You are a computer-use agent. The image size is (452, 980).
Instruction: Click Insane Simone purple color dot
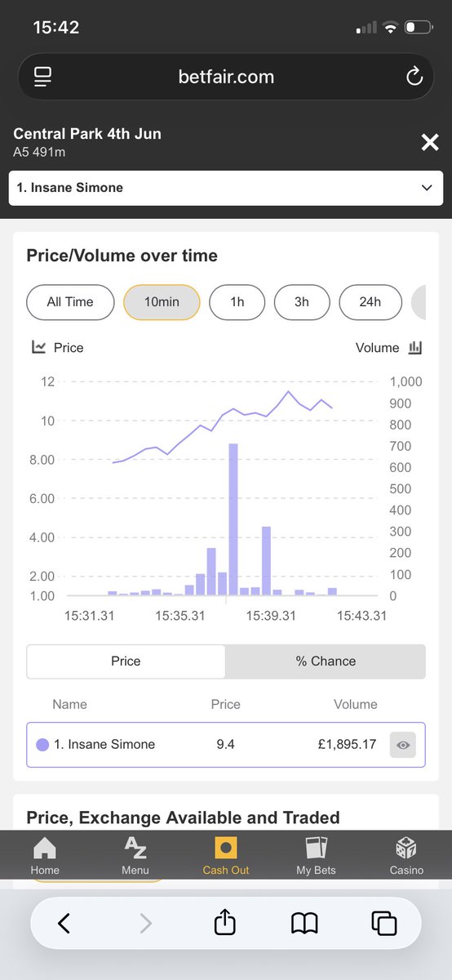[43, 745]
